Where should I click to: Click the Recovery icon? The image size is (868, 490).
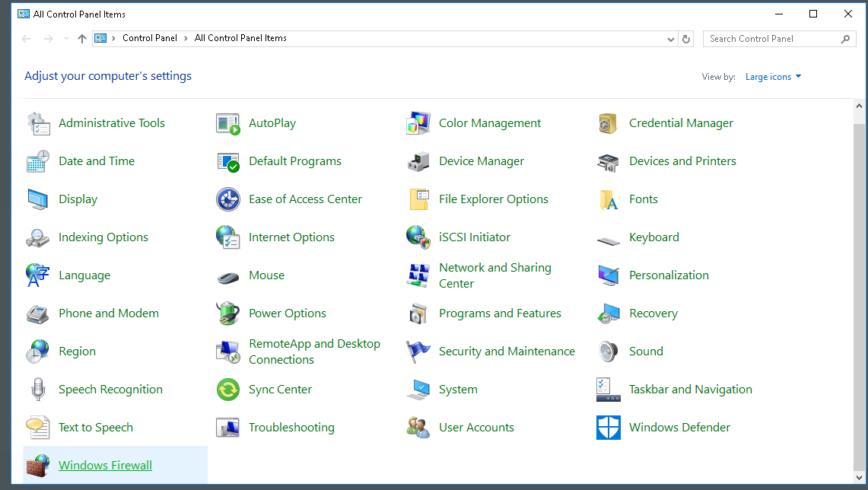[609, 314]
